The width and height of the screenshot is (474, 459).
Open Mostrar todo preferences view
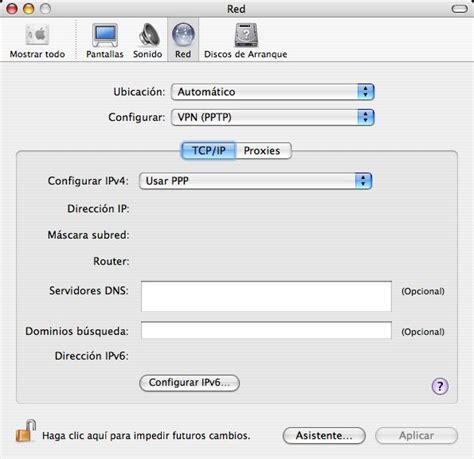(x=37, y=40)
